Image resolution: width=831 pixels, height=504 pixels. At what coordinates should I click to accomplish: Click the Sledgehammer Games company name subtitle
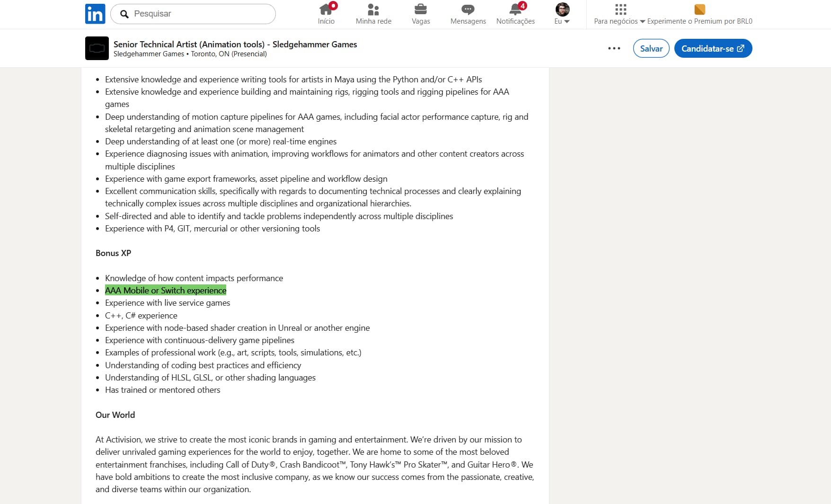click(149, 54)
